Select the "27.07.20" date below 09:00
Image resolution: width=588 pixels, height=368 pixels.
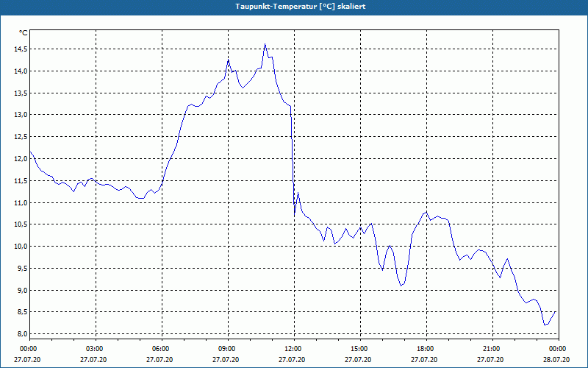tap(226, 360)
